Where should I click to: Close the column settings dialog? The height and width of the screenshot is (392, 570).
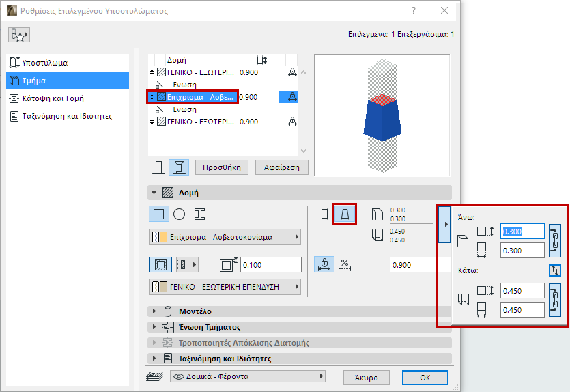pyautogui.click(x=444, y=10)
